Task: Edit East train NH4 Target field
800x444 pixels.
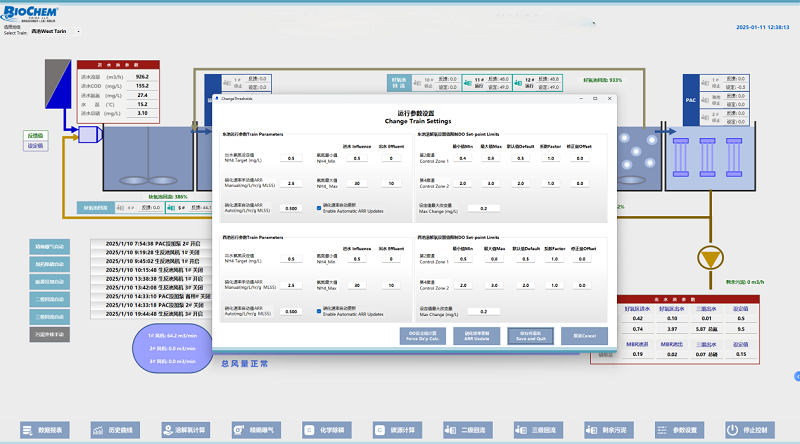Action: click(291, 158)
